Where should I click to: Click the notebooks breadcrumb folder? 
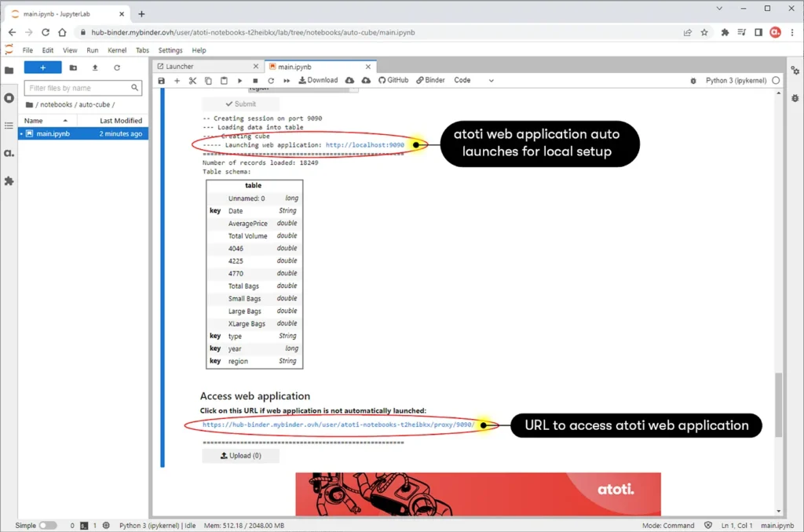(x=56, y=104)
